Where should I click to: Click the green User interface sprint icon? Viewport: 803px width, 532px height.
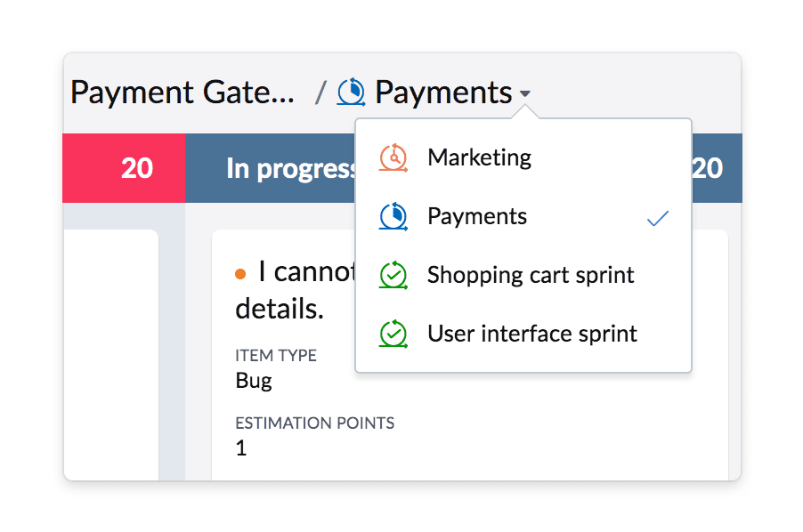393,335
